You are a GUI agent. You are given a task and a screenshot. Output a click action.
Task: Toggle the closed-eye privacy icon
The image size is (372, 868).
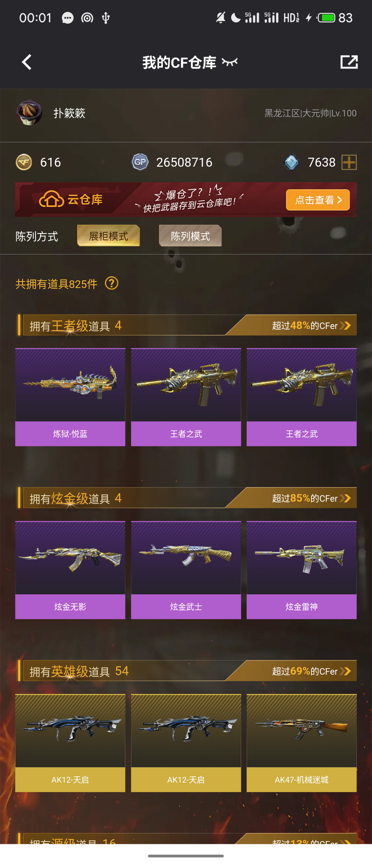pos(230,62)
